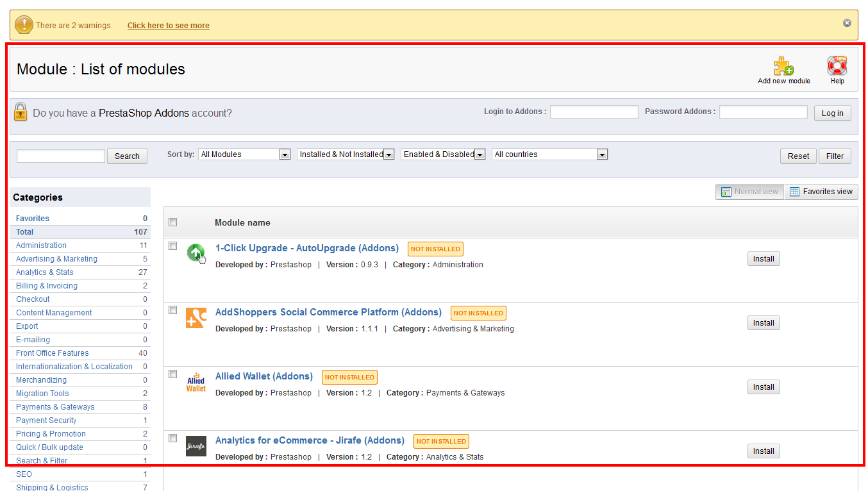
Task: Tick the select-all checkbox beside Module name
Action: coord(172,222)
